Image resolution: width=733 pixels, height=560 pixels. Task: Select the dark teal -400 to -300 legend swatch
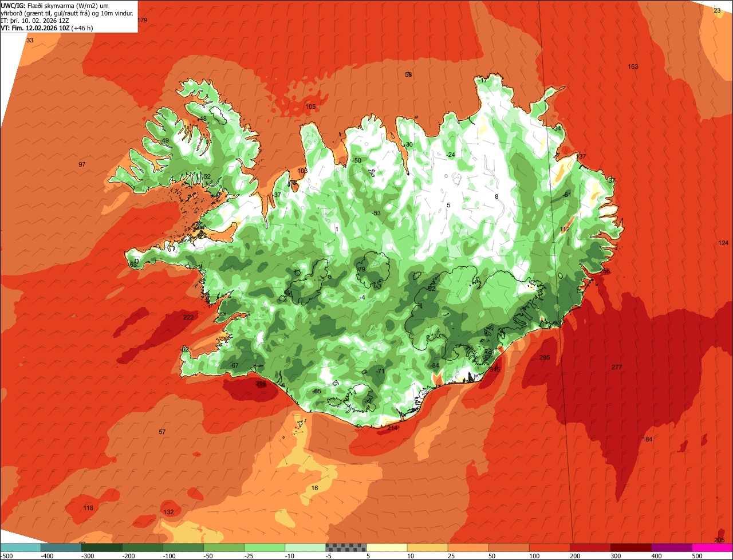[62, 547]
